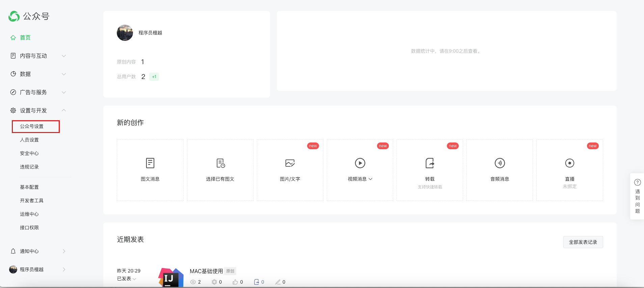Image resolution: width=644 pixels, height=288 pixels.
Task: Click 音频消息 sound icon
Action: click(x=500, y=163)
